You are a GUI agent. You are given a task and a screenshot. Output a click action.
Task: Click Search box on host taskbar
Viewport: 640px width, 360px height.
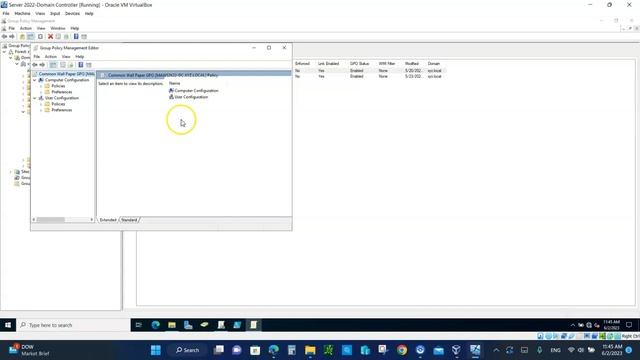pos(188,350)
